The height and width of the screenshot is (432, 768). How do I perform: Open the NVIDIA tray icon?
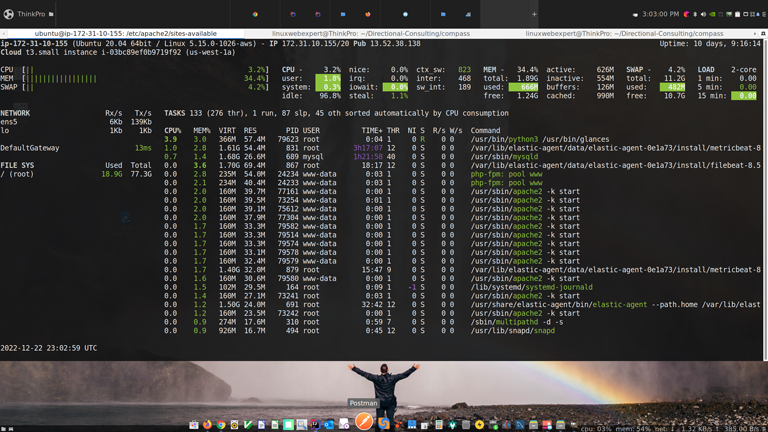coord(712,14)
